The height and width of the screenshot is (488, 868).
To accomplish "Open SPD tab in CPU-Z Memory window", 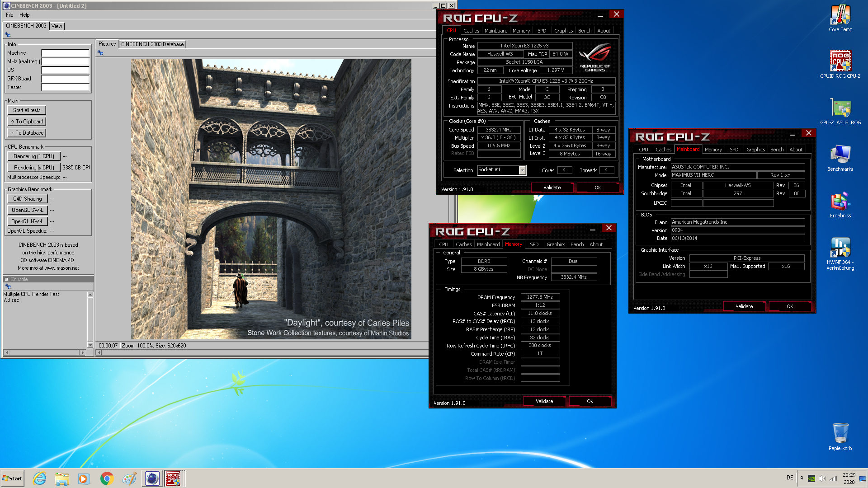I will tap(534, 244).
